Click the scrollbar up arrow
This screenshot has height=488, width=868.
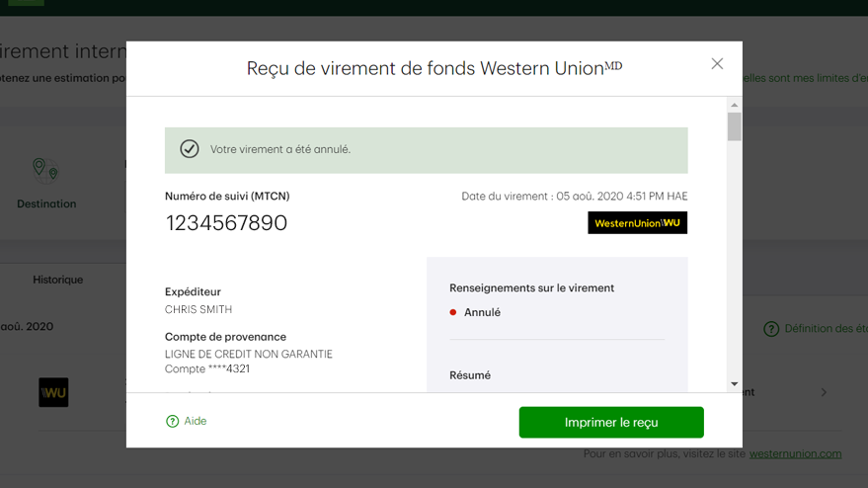click(x=734, y=105)
